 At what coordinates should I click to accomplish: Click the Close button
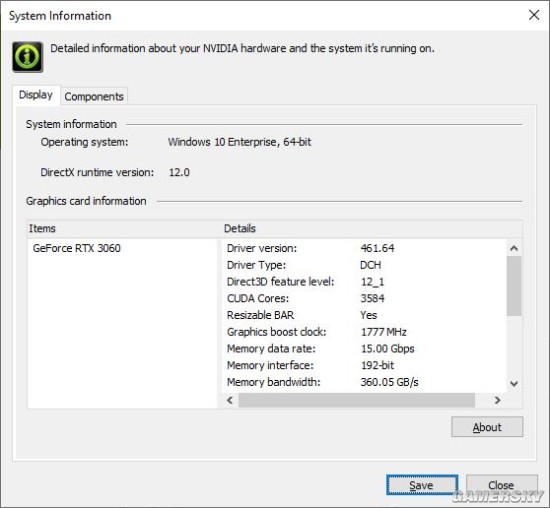pyautogui.click(x=502, y=485)
